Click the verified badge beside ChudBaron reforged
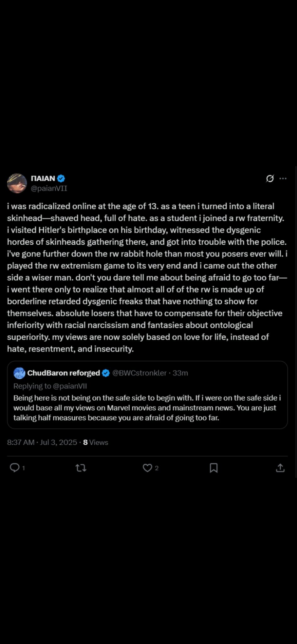The image size is (297, 644). point(106,373)
